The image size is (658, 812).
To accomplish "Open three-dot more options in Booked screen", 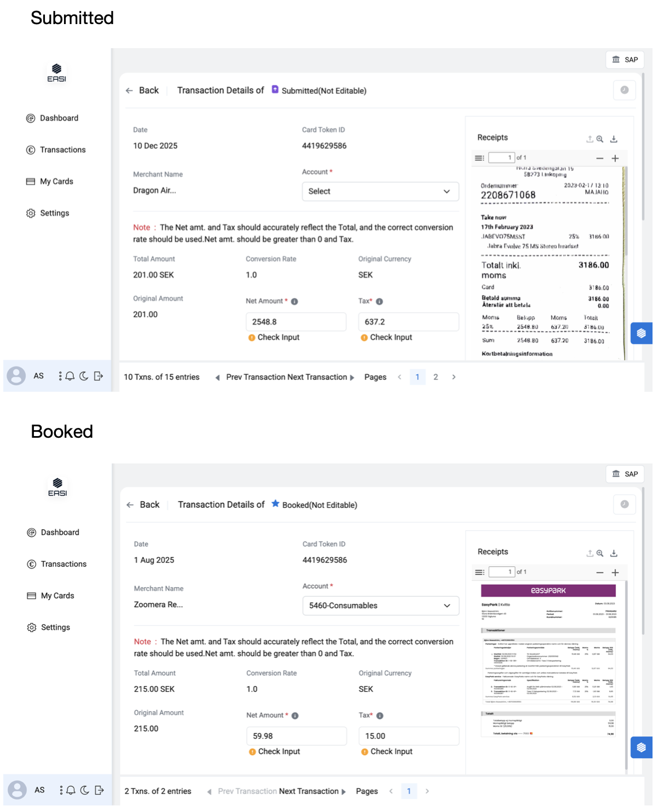I will (x=61, y=790).
